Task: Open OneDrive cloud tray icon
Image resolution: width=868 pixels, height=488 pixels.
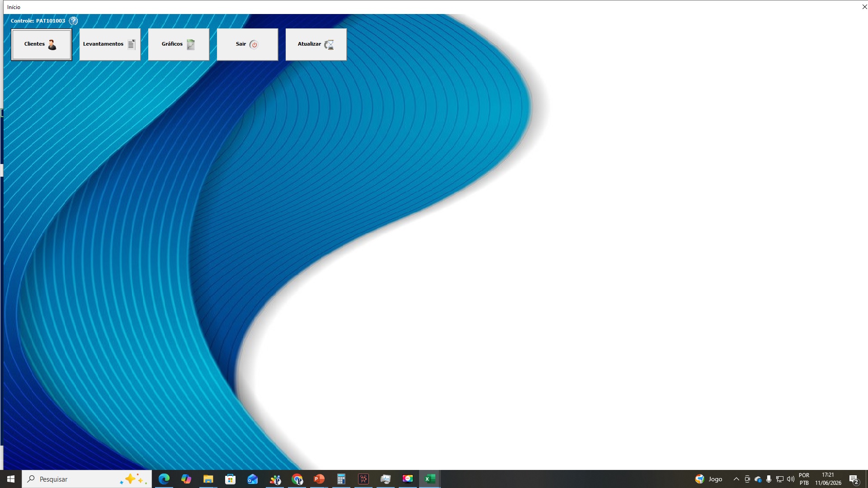Action: pos(758,479)
